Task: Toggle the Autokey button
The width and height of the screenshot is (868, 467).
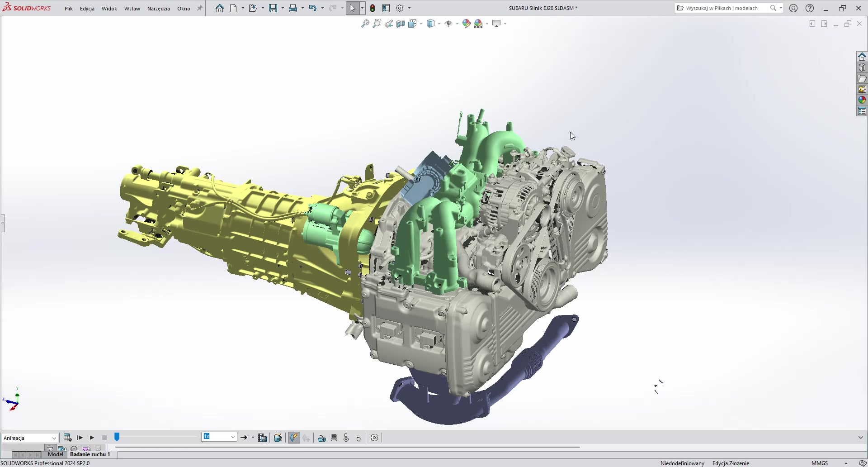Action: [x=294, y=438]
